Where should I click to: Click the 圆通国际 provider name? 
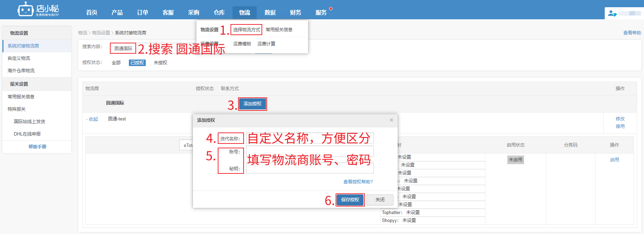coord(115,103)
